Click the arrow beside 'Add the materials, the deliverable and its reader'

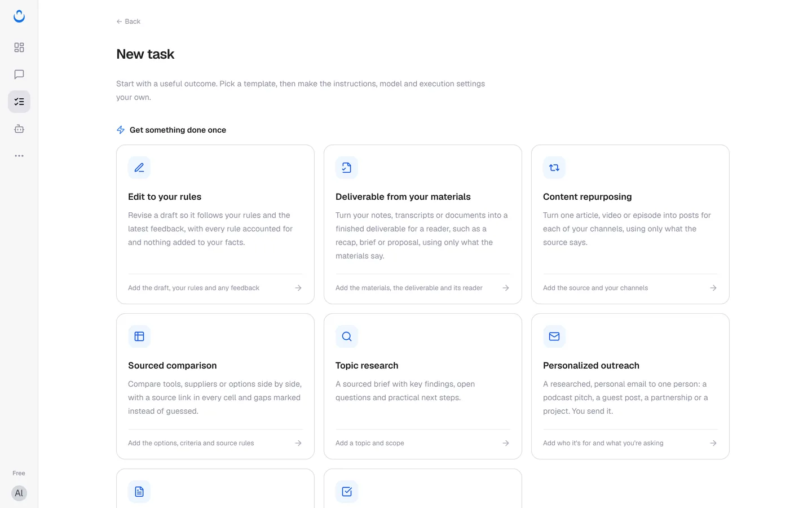click(506, 288)
